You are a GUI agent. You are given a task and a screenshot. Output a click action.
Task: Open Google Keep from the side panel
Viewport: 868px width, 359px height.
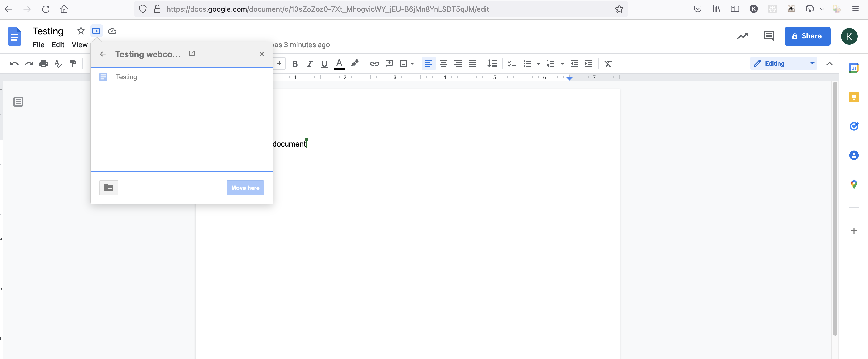coord(854,97)
